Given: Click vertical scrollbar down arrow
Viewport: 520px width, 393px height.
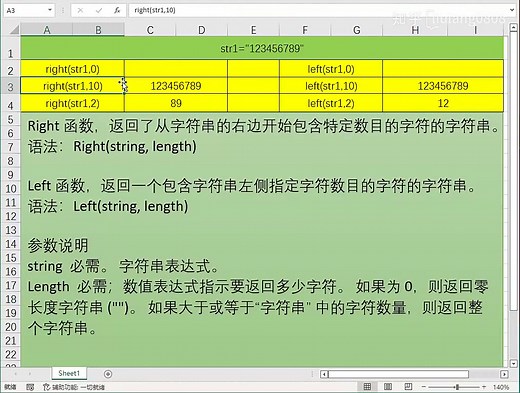Looking at the screenshot, I should [514, 363].
